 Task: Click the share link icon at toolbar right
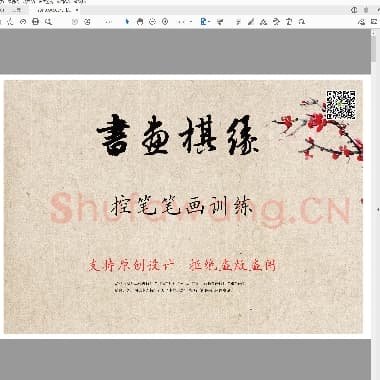click(362, 22)
